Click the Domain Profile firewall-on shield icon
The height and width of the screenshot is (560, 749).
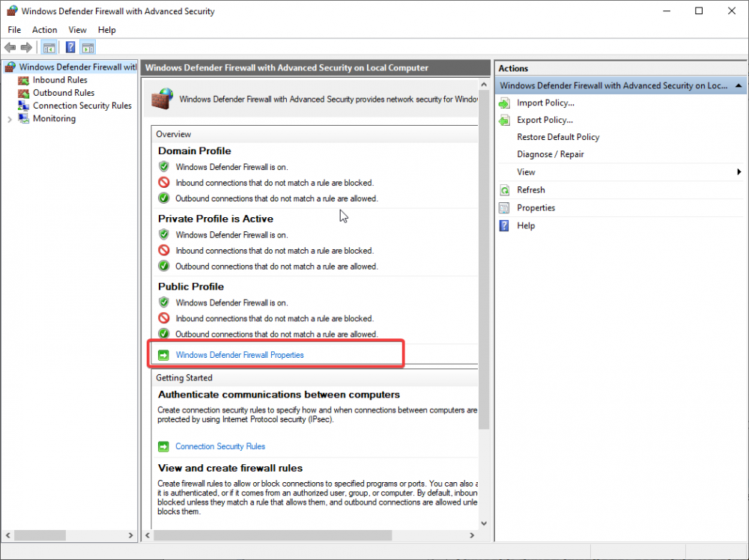[x=164, y=167]
